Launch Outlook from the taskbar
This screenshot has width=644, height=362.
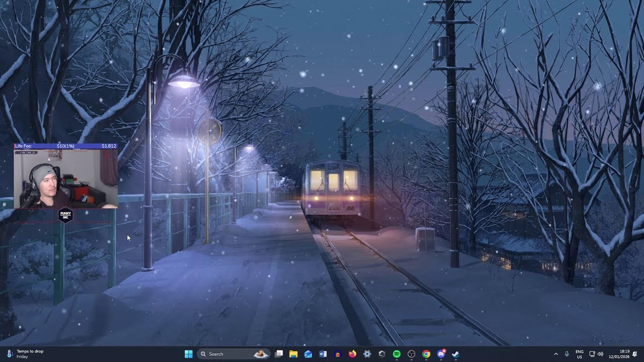308,354
